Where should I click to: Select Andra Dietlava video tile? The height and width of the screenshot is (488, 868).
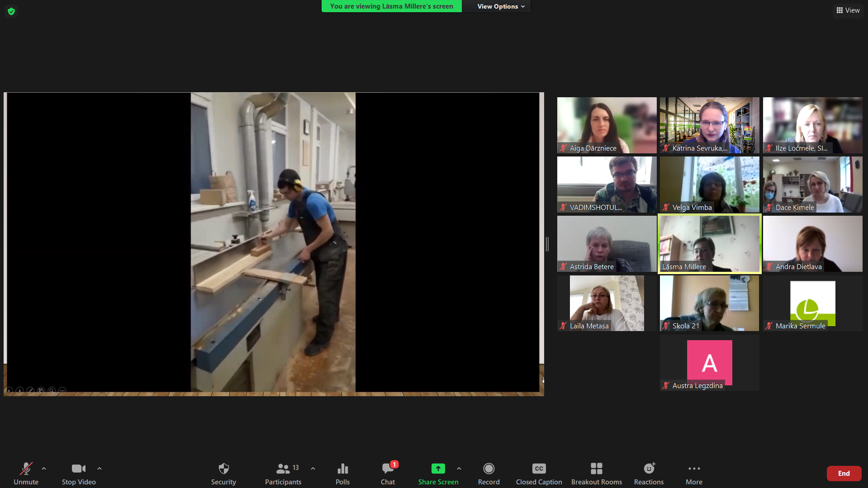812,244
